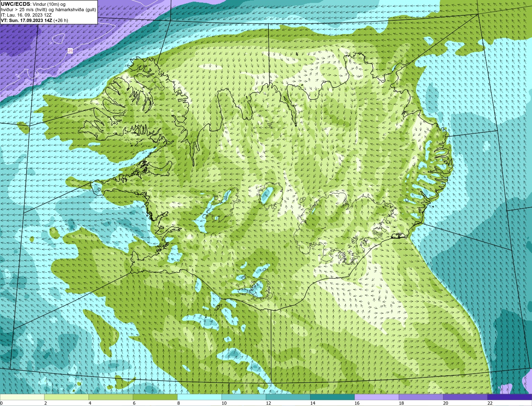Click the "10" label on the wind scale
Viewport: 532px width, 406px height.
point(224,403)
